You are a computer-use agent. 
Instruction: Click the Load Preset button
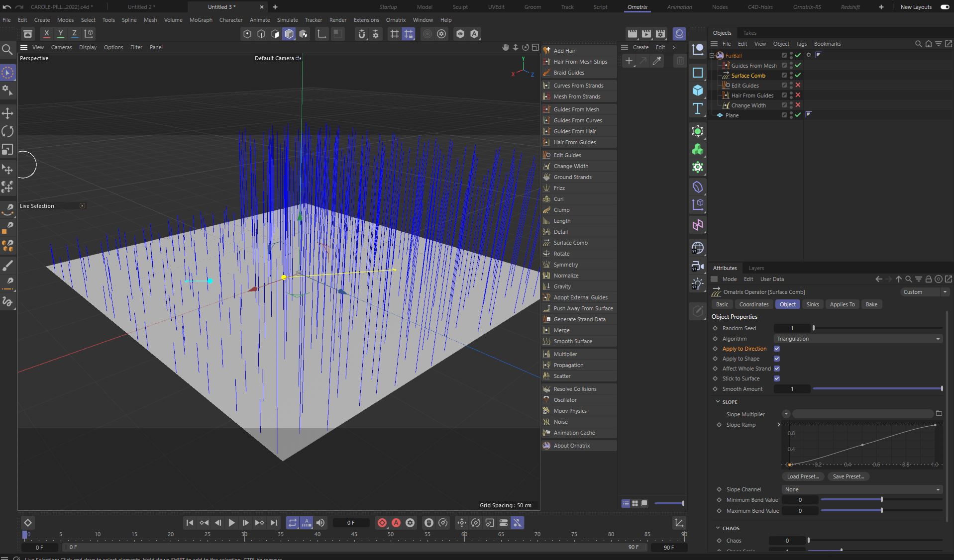802,476
